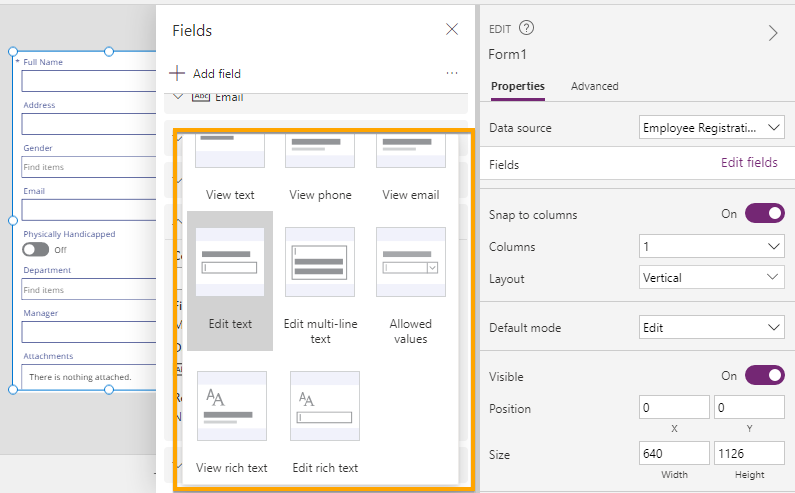The height and width of the screenshot is (493, 795).
Task: Toggle the Physically Handicapped switch
Action: (36, 249)
